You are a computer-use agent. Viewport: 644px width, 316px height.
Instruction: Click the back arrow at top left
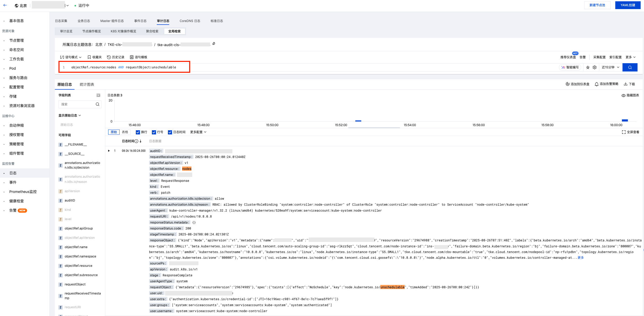5,5
